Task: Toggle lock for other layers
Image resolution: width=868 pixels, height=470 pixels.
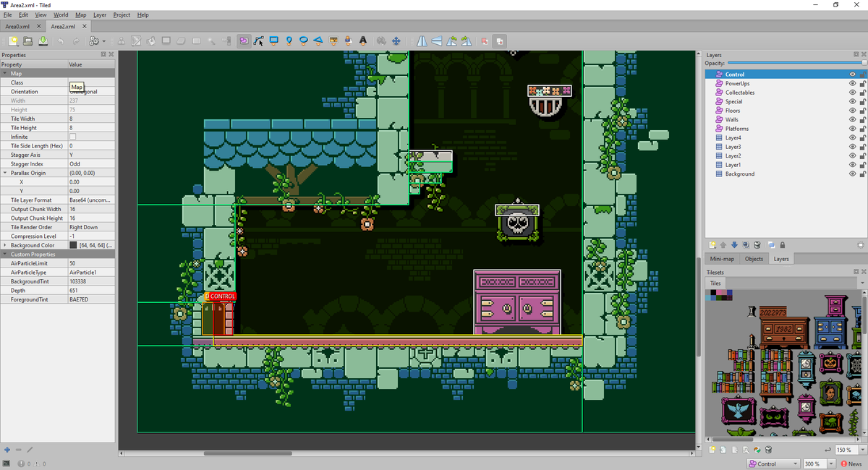Action: (x=782, y=244)
